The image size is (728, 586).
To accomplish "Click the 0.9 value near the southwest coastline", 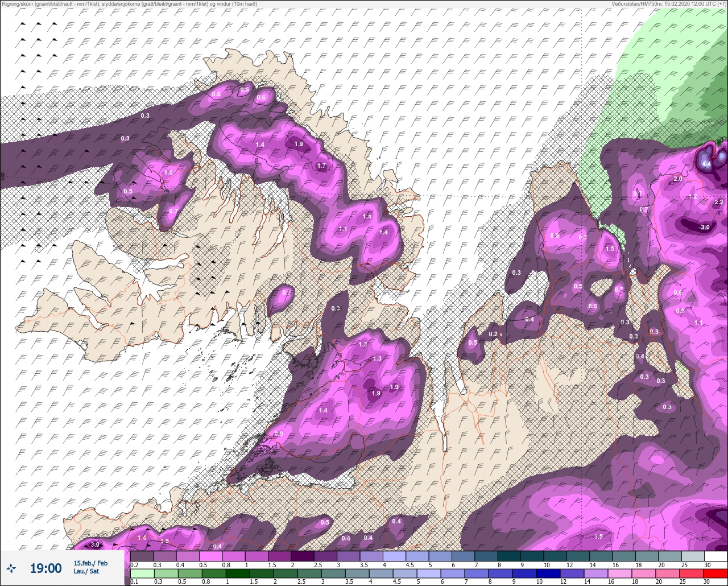I will click(x=279, y=434).
